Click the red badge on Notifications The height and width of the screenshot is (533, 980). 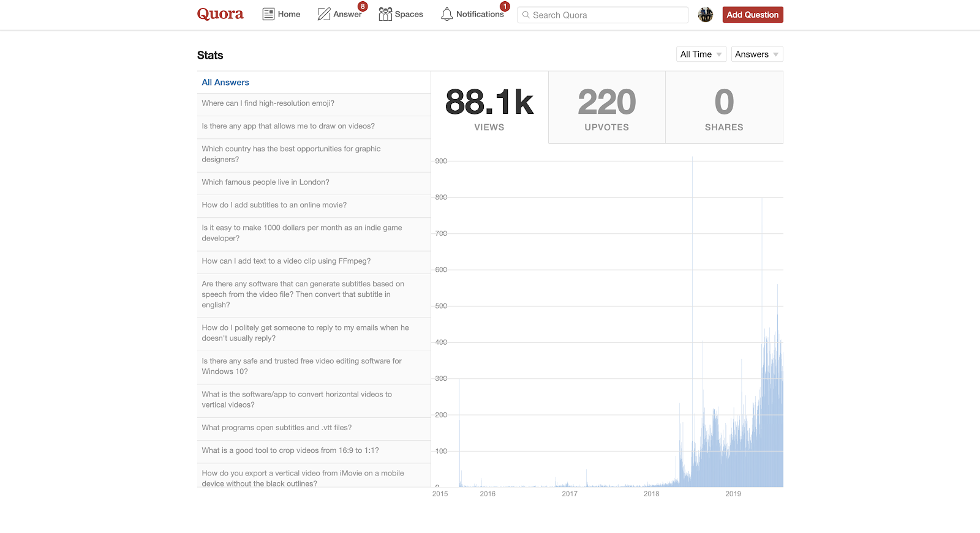[505, 7]
